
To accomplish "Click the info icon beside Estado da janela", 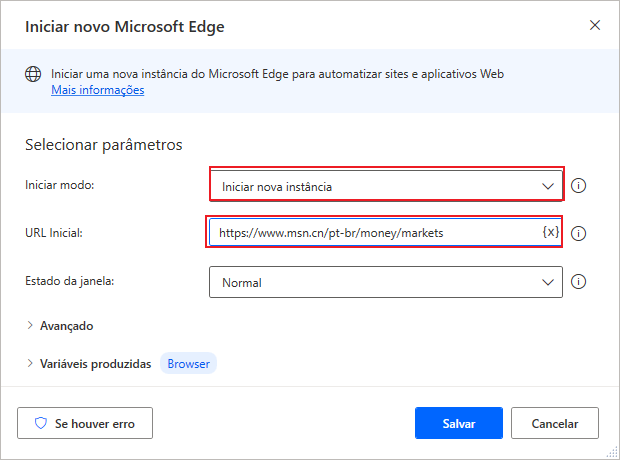I will 578,282.
